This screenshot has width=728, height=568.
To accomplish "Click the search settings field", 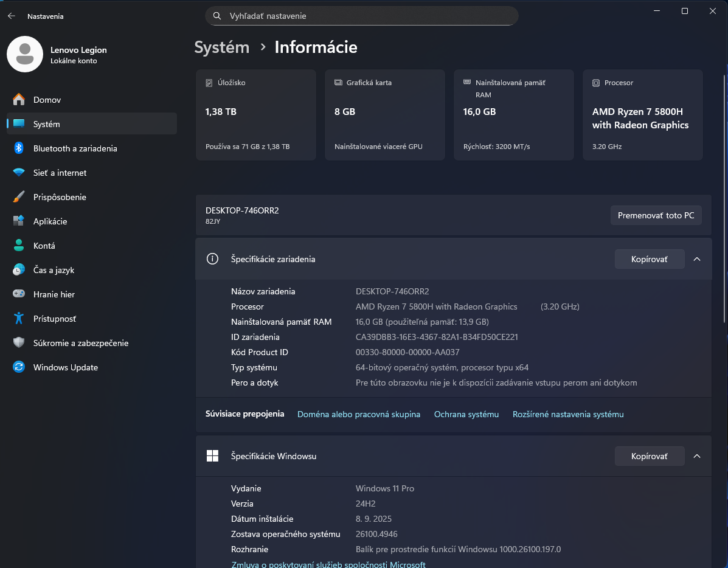I will click(x=362, y=15).
